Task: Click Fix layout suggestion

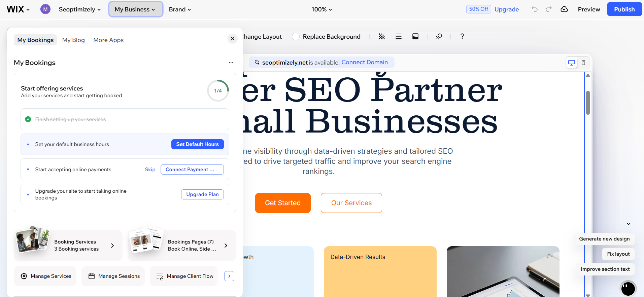Action: (618, 254)
